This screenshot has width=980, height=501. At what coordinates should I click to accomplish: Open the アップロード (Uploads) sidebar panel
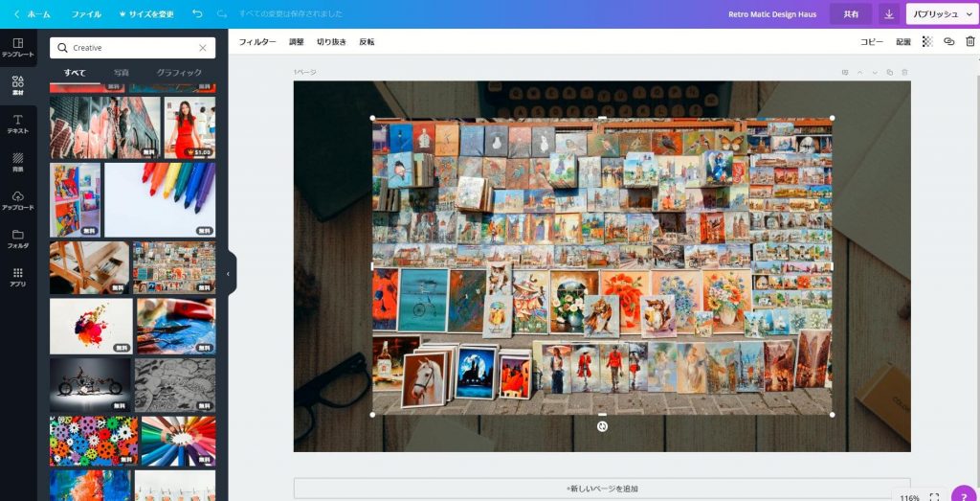pyautogui.click(x=17, y=200)
